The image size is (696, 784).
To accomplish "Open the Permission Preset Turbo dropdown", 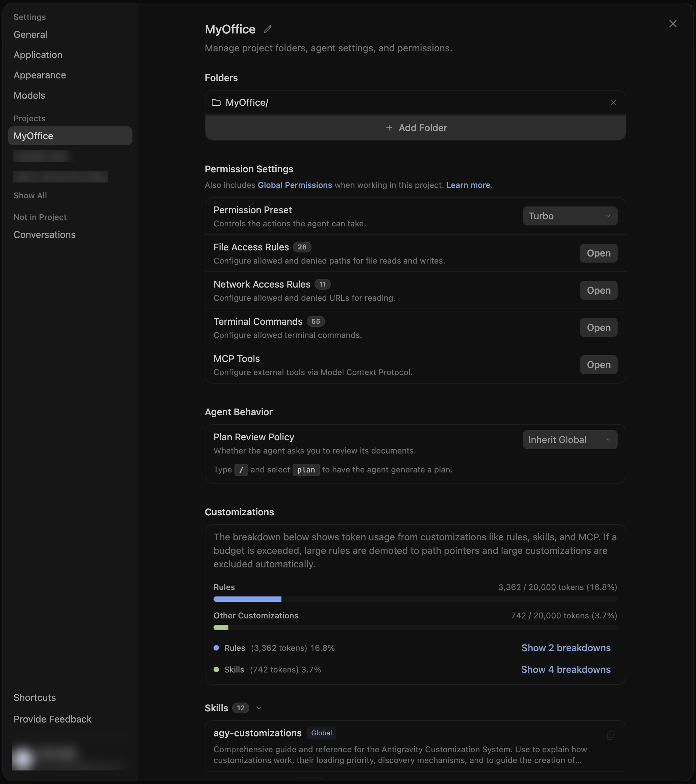I will [x=570, y=216].
